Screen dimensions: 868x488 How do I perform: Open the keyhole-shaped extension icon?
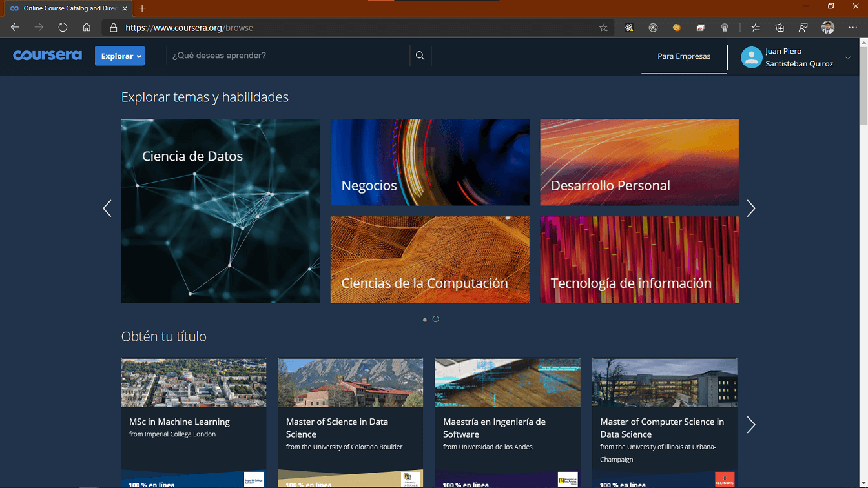pos(725,28)
